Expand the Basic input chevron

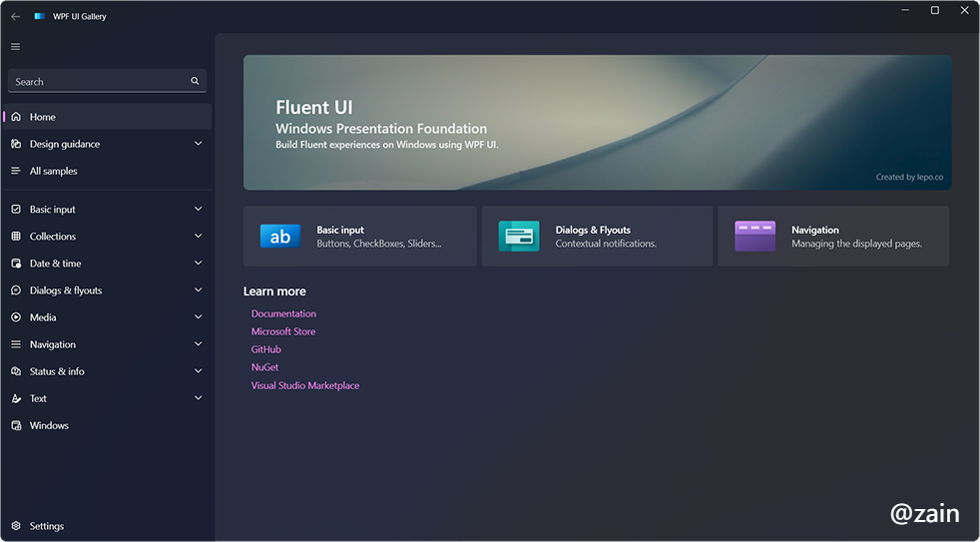point(199,209)
